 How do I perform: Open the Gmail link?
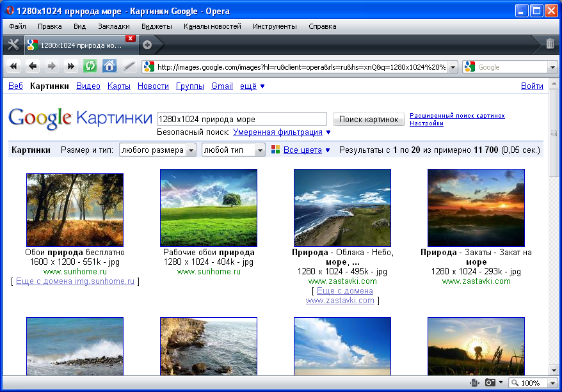pyautogui.click(x=222, y=86)
